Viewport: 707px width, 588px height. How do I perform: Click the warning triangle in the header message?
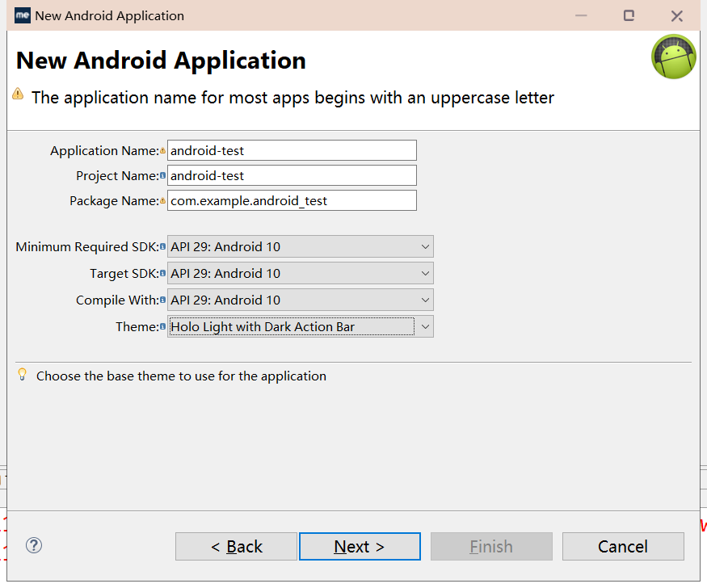(17, 95)
